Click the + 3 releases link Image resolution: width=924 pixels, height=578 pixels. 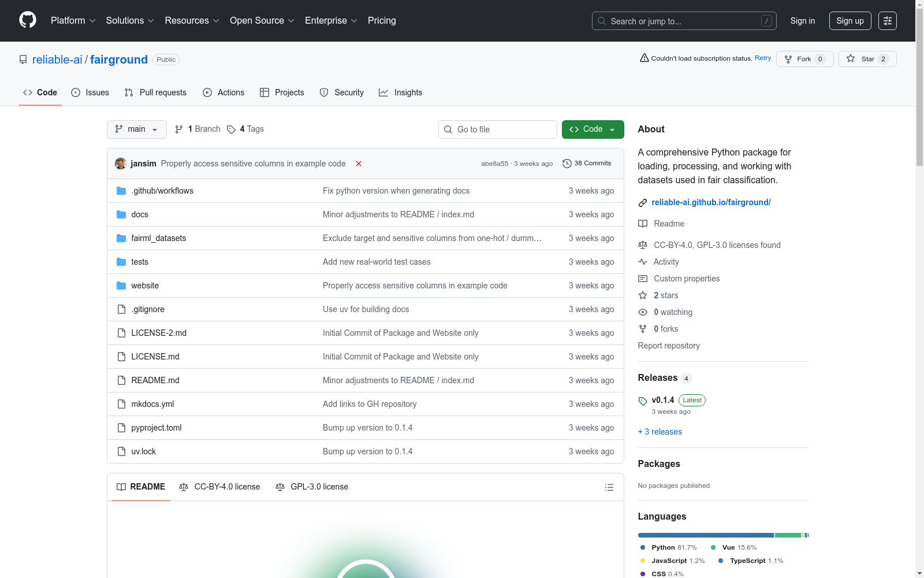660,432
